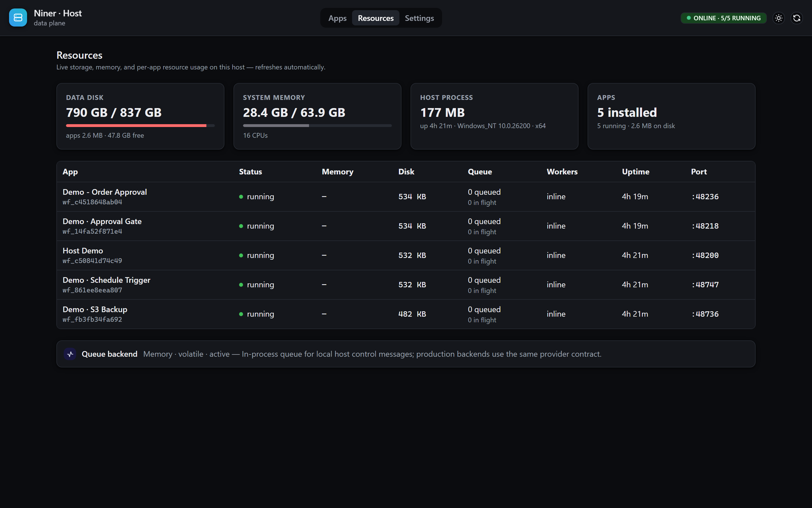
Task: Open the Host Demo app row
Action: [x=406, y=255]
